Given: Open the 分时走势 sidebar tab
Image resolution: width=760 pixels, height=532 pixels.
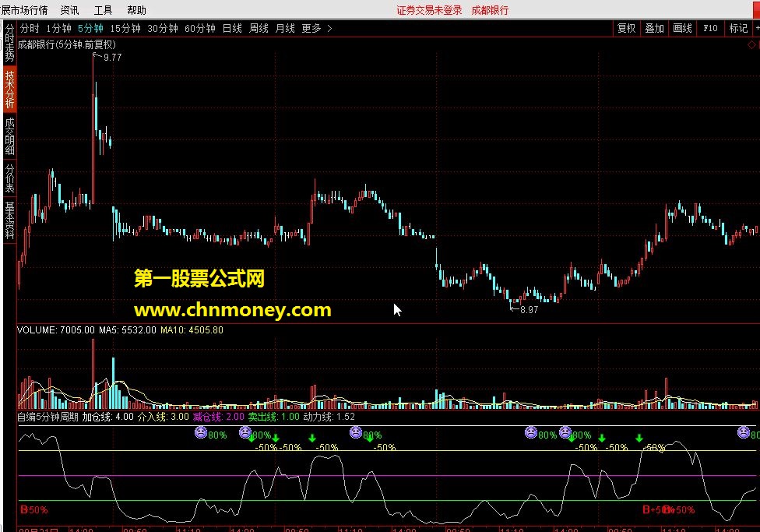Looking at the screenshot, I should click(x=9, y=43).
